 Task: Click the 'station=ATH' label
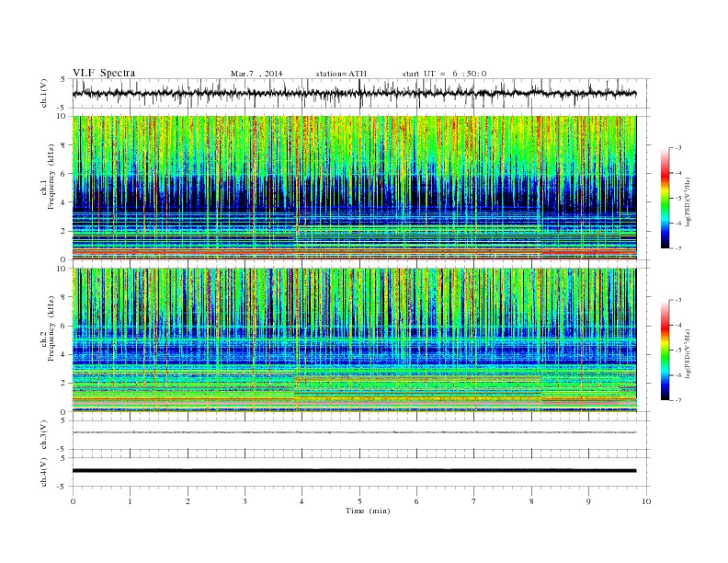(341, 74)
